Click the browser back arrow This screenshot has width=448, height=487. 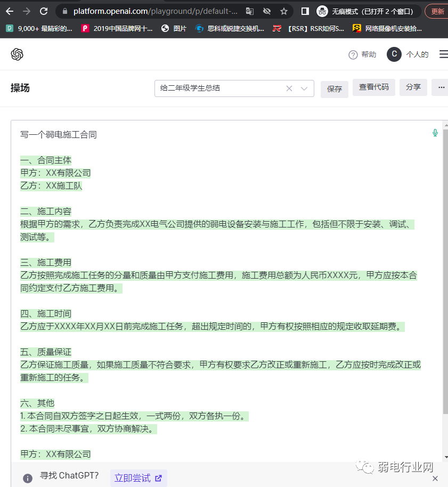(10, 11)
